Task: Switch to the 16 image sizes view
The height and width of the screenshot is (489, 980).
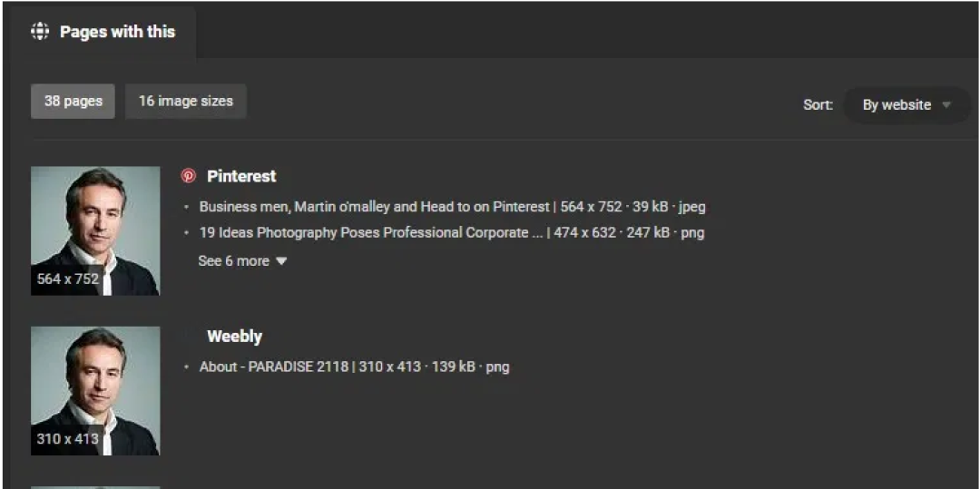Action: (x=185, y=102)
